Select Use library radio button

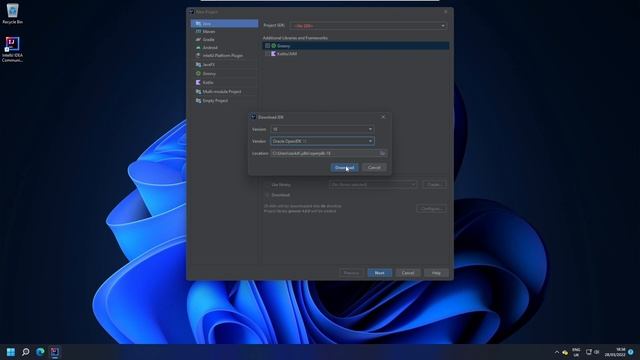[267, 185]
